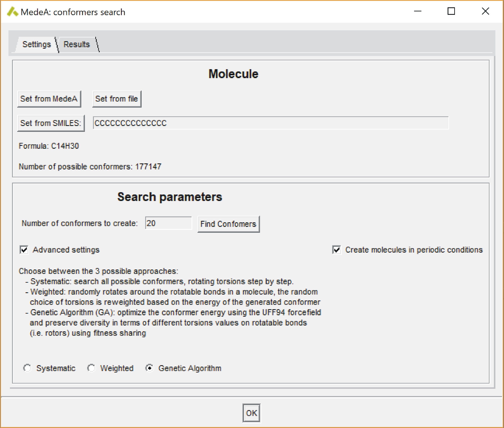The image size is (504, 428).
Task: Minimize the conformers search window
Action: [x=418, y=11]
